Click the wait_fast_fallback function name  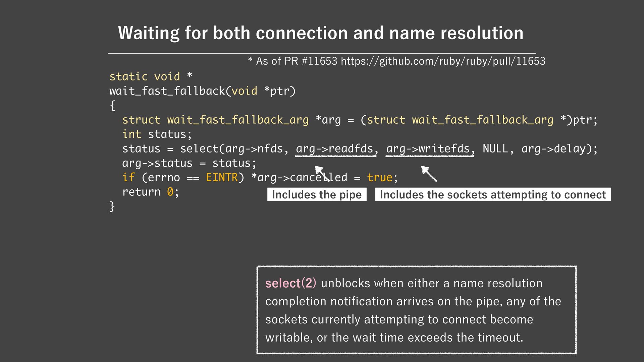coord(167,91)
